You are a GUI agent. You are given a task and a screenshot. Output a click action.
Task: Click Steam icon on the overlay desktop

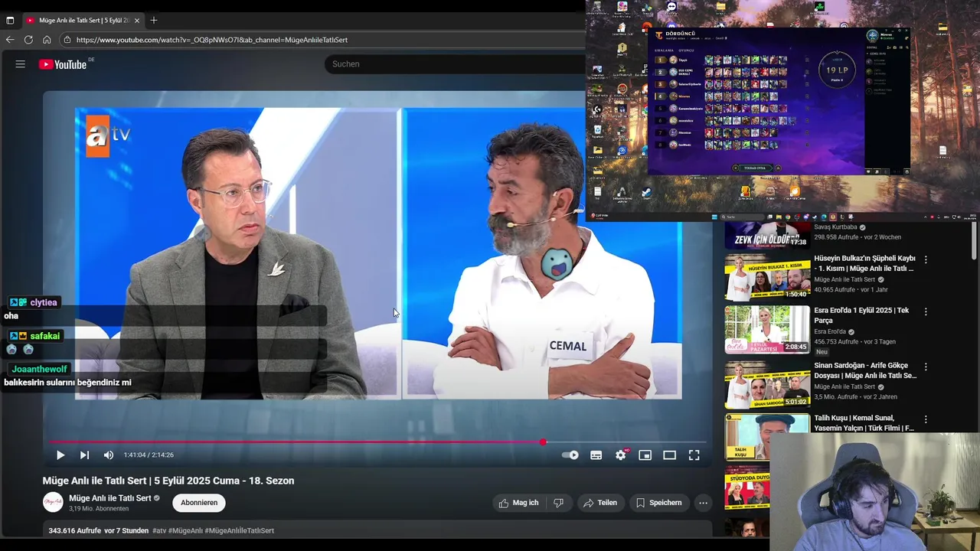point(648,192)
